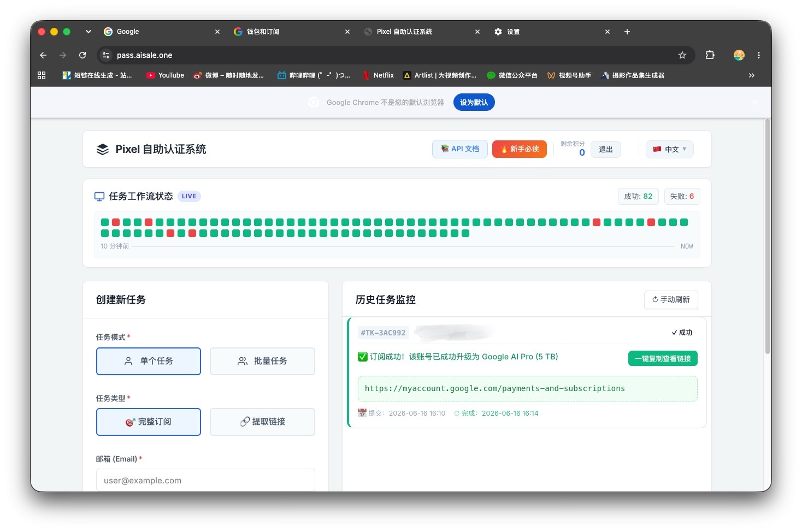Screen dimensions: 802x532
Task: Select the 单个任务 mode
Action: click(x=149, y=361)
